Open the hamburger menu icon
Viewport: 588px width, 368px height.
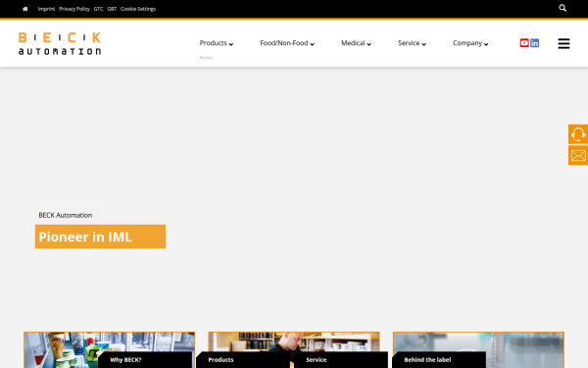(x=563, y=43)
